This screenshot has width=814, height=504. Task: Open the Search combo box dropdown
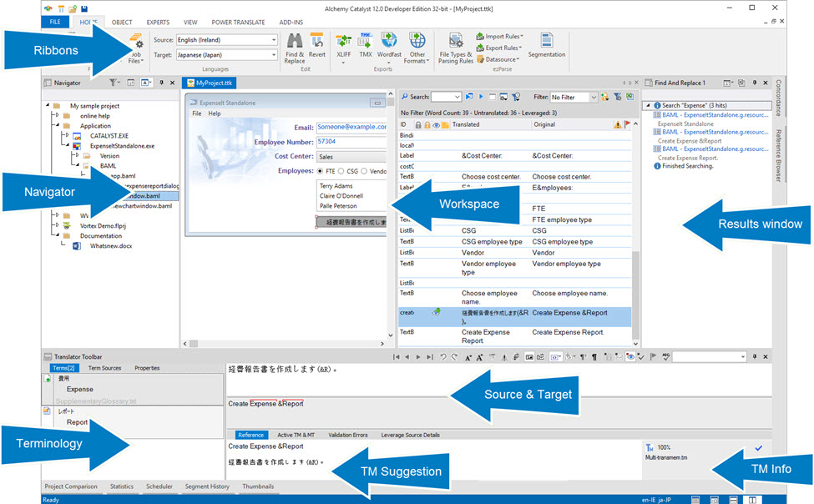pos(457,97)
